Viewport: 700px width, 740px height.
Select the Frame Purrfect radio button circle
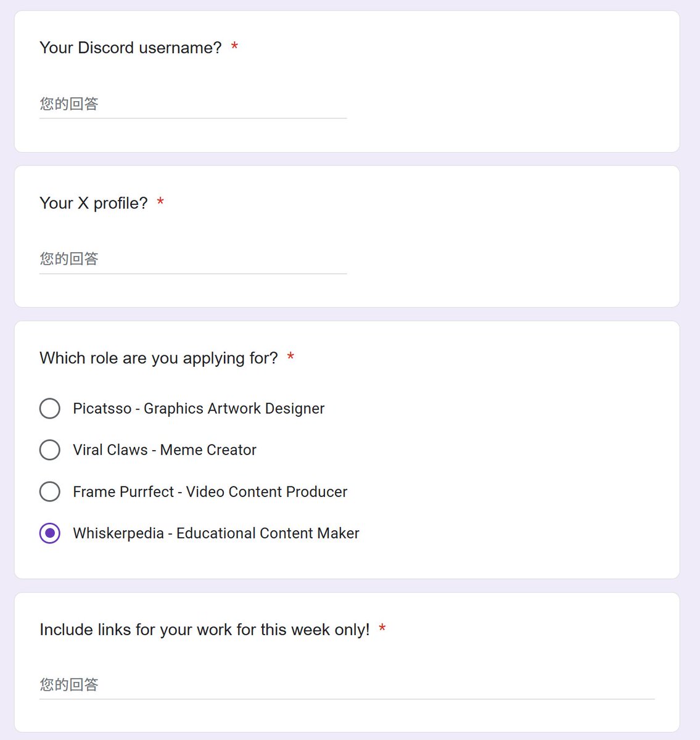pos(50,491)
